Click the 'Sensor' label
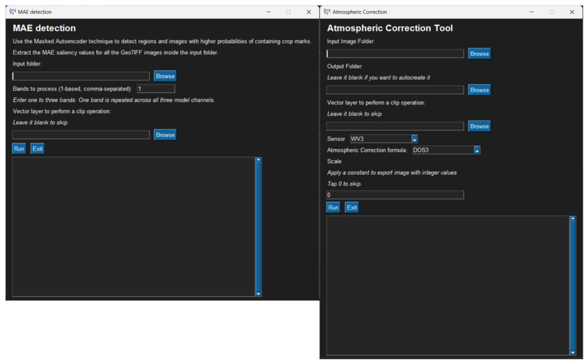Screen dimensions: 588x364 click(336, 139)
